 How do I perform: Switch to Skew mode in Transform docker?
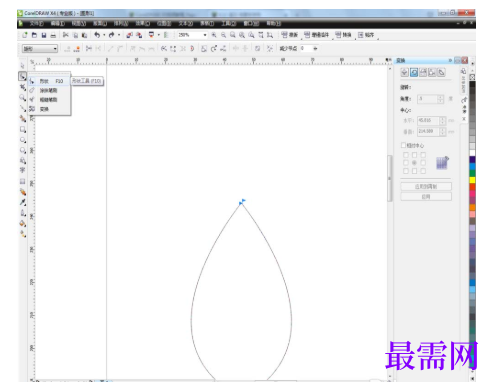pyautogui.click(x=441, y=72)
